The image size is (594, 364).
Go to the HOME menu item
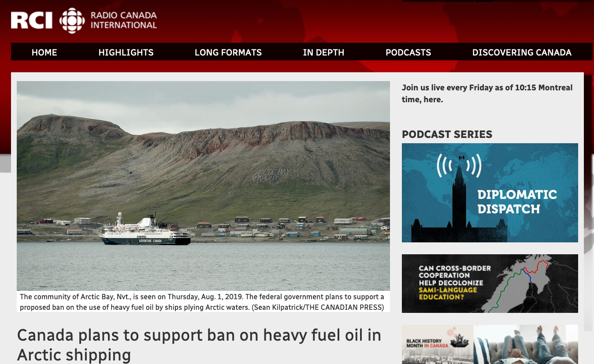[45, 52]
